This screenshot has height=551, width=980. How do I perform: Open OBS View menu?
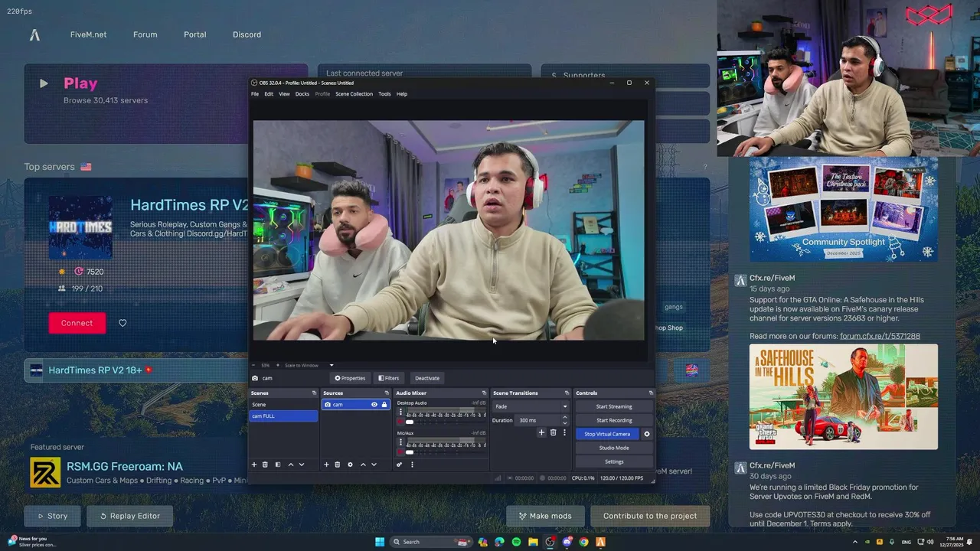tap(284, 94)
